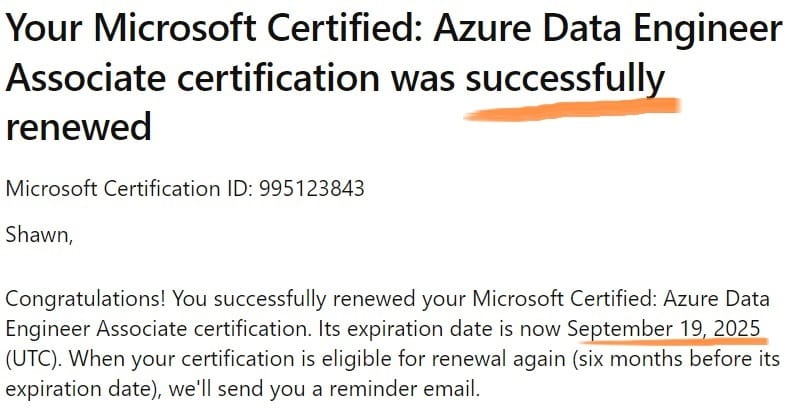This screenshot has height=411, width=789.
Task: Click "Its expiration date is now" text
Action: pos(440,329)
